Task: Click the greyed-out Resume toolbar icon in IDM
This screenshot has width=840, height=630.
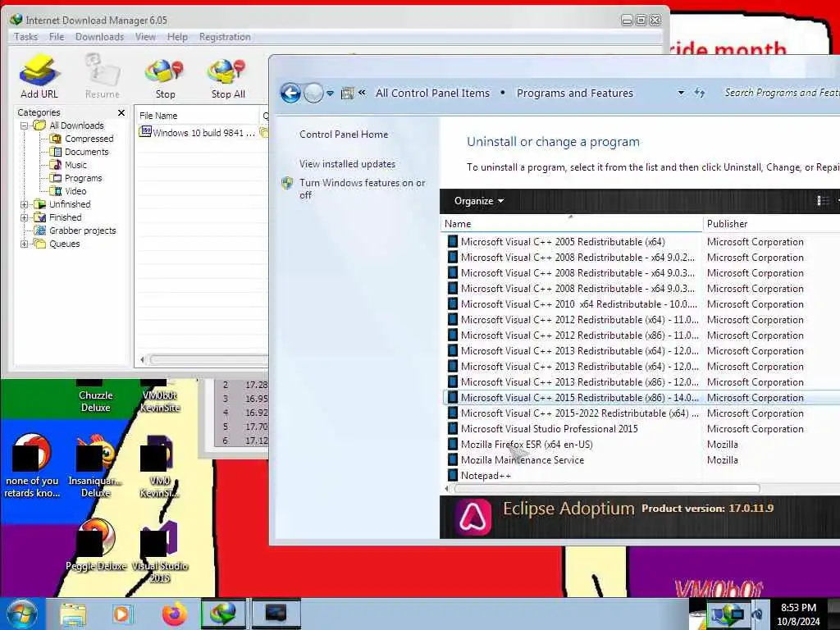Action: click(102, 70)
